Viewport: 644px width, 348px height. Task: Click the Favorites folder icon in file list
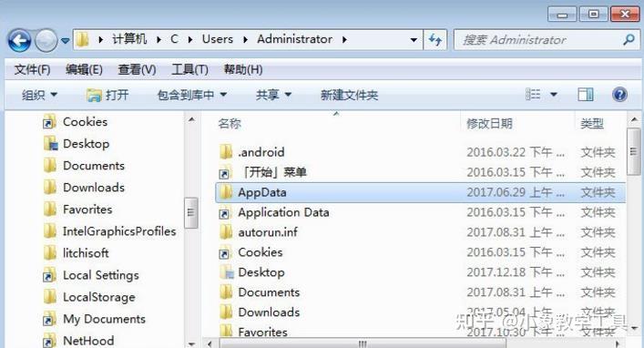tap(226, 331)
